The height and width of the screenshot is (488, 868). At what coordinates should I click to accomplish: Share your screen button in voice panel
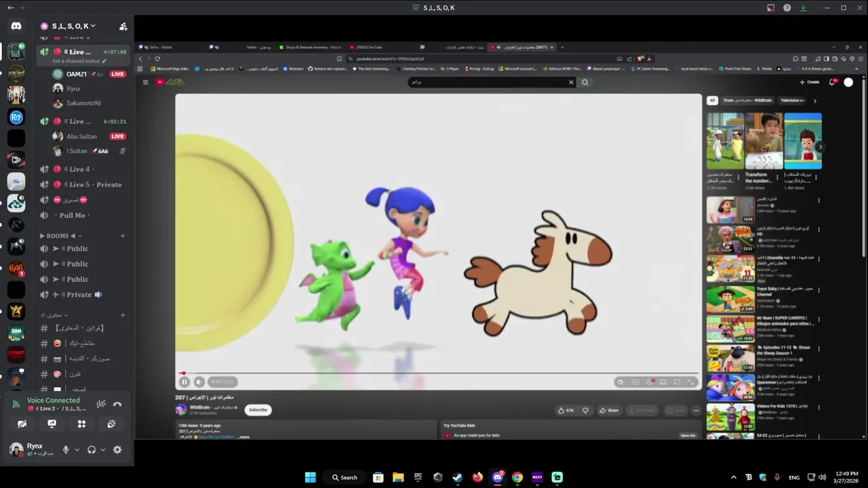(x=52, y=424)
